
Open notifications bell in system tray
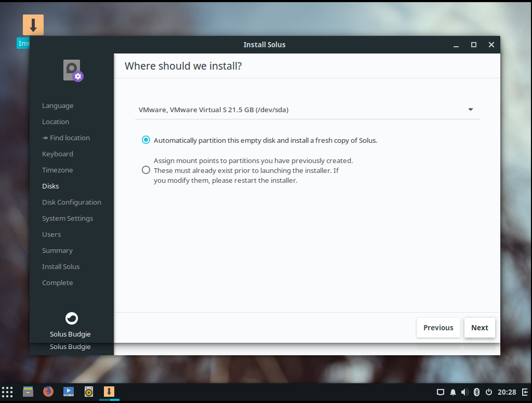[x=453, y=392]
